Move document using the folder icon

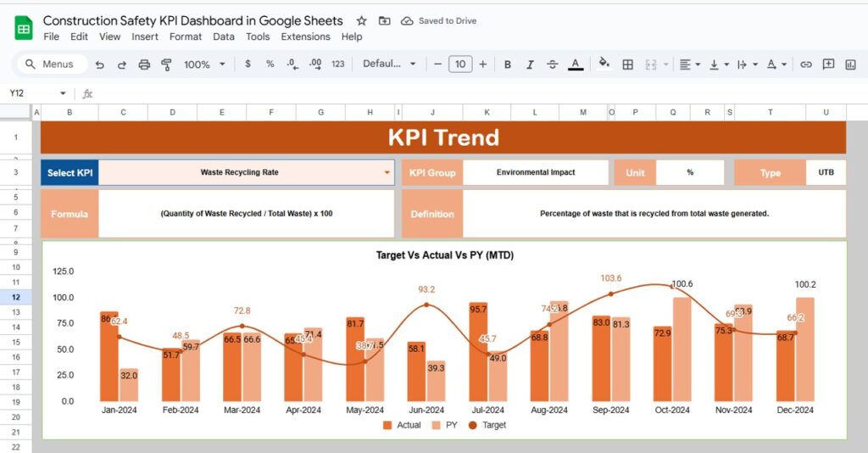point(384,21)
